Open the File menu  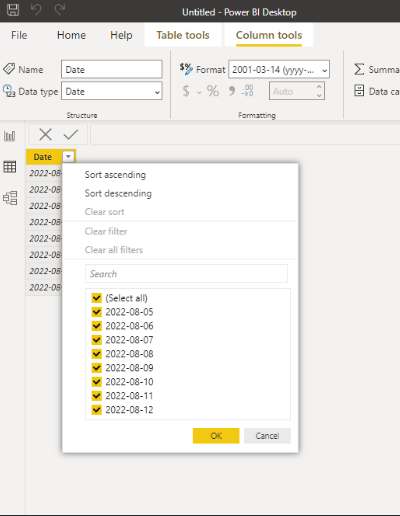[19, 35]
